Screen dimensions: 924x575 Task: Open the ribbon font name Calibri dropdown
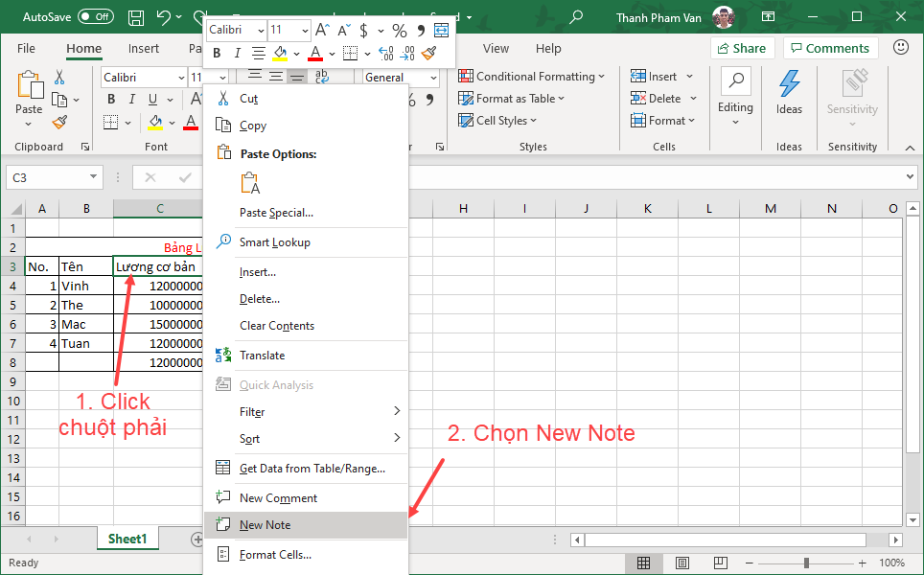(x=181, y=78)
